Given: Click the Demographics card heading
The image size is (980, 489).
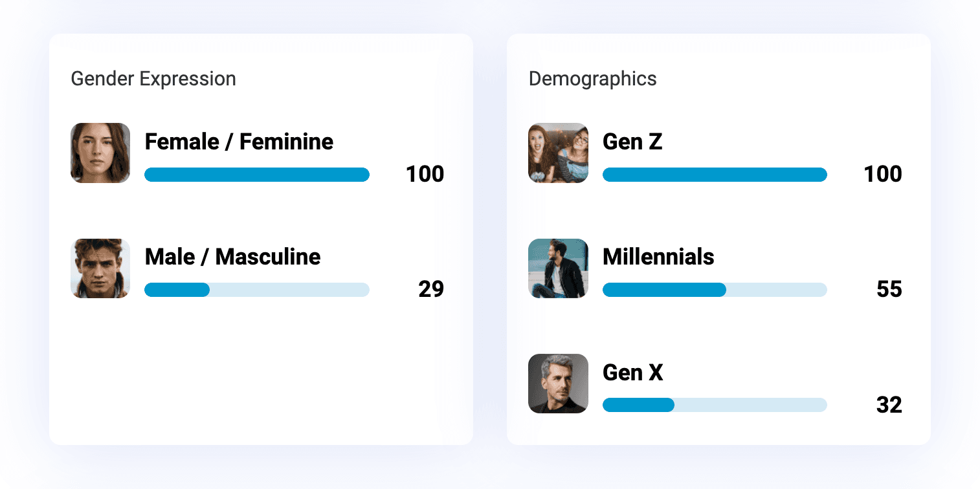Looking at the screenshot, I should click(x=592, y=79).
